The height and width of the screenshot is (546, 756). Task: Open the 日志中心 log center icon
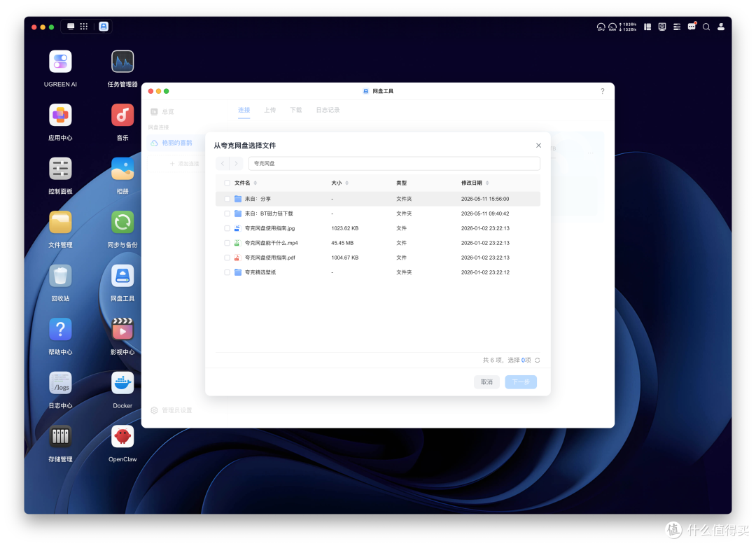60,383
